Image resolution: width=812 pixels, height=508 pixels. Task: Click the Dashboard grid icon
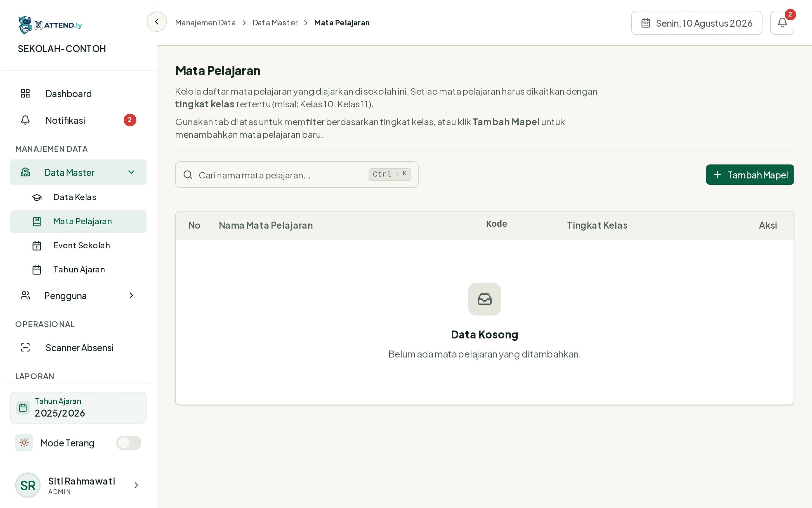pos(25,93)
